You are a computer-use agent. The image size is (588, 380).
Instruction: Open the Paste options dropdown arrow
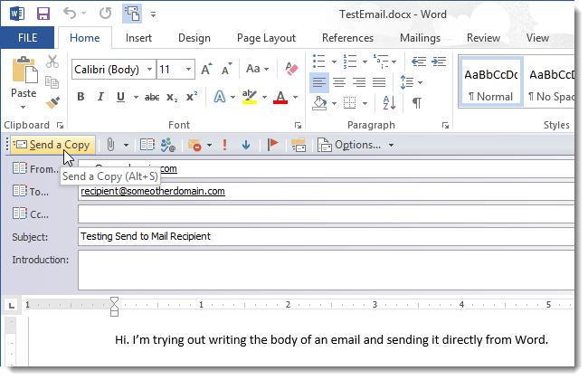click(x=24, y=108)
